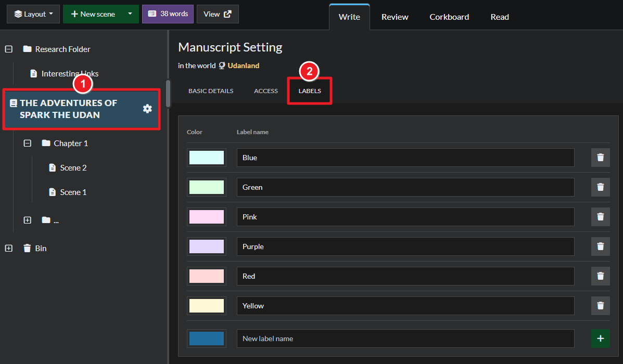The width and height of the screenshot is (623, 364).
Task: Click the View button
Action: 218,14
